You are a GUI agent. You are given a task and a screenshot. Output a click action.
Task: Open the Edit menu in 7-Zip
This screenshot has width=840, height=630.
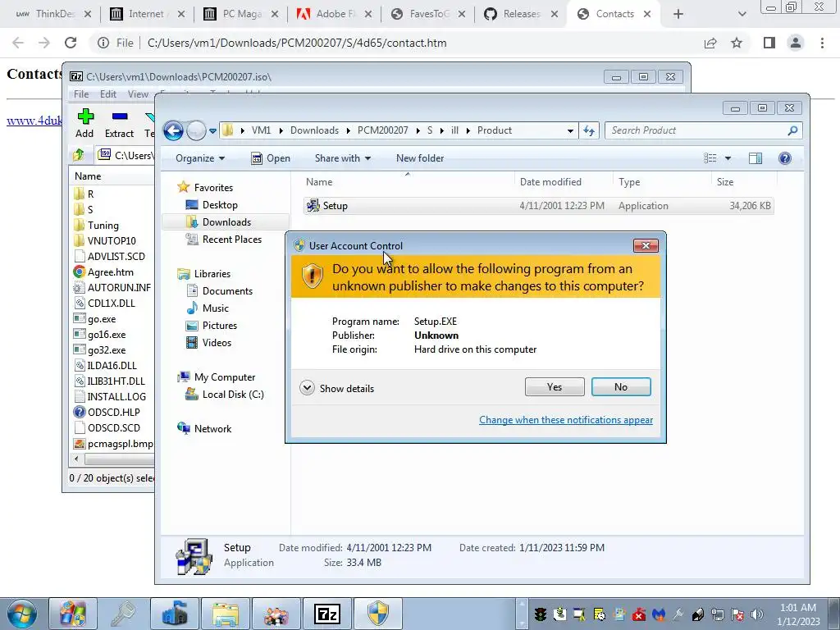tap(108, 94)
